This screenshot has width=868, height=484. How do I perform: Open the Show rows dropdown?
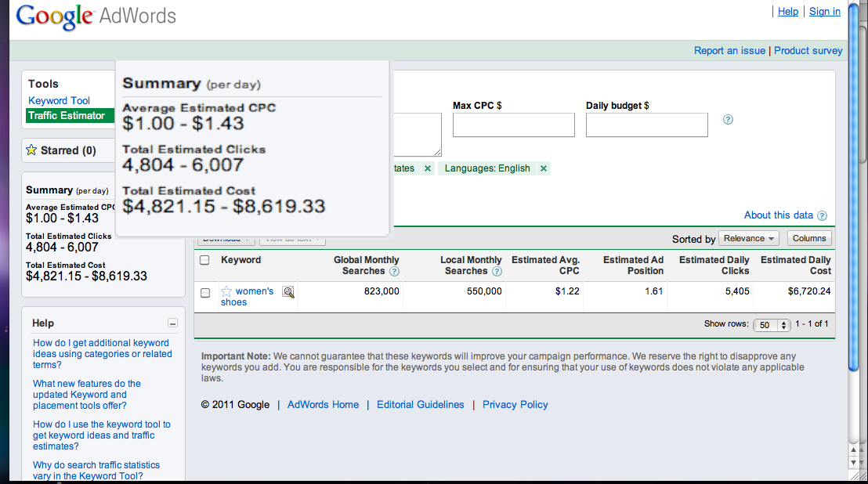click(x=772, y=325)
